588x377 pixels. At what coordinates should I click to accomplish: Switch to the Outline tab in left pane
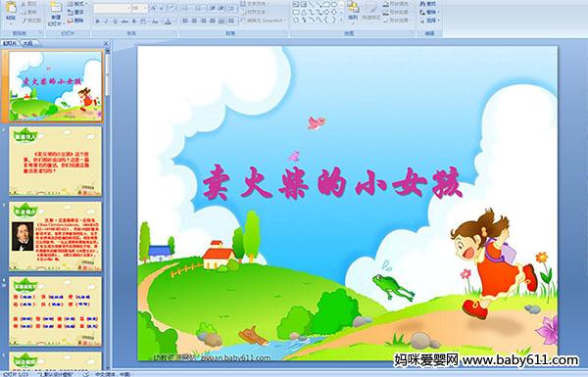click(x=27, y=43)
